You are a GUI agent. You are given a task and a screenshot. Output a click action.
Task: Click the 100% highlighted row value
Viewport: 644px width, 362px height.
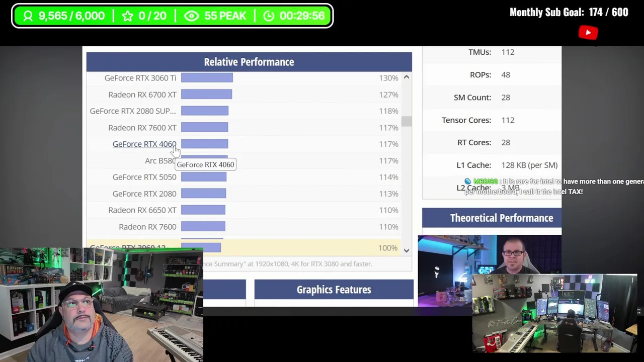coord(388,248)
